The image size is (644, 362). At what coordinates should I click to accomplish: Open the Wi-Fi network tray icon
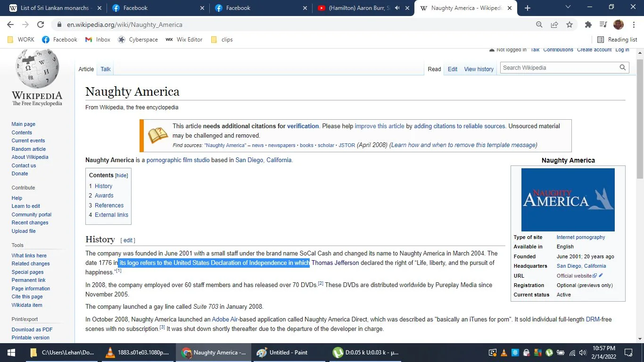[x=572, y=353]
